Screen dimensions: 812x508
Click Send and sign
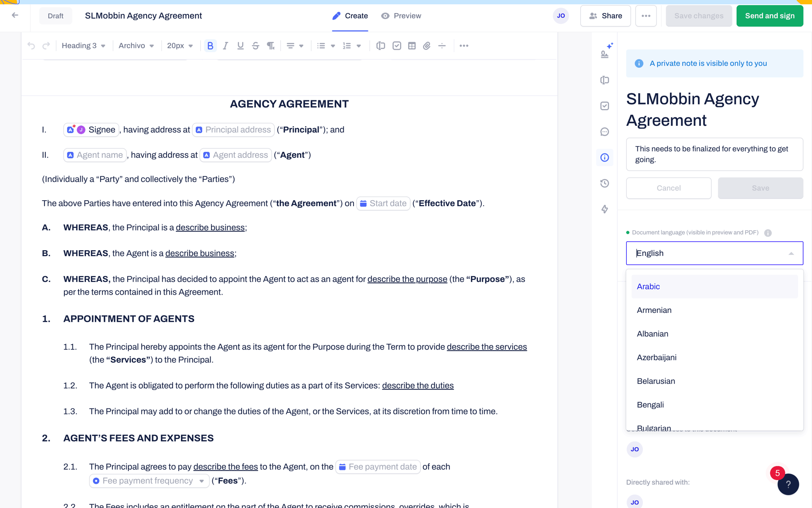(770, 16)
